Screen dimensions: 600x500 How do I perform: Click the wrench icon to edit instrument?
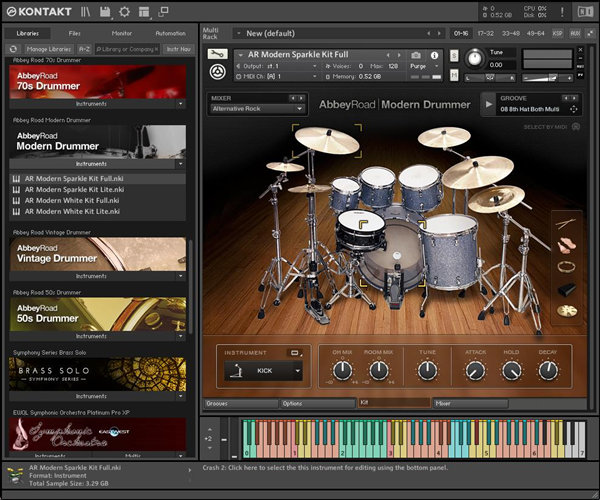coord(218,54)
